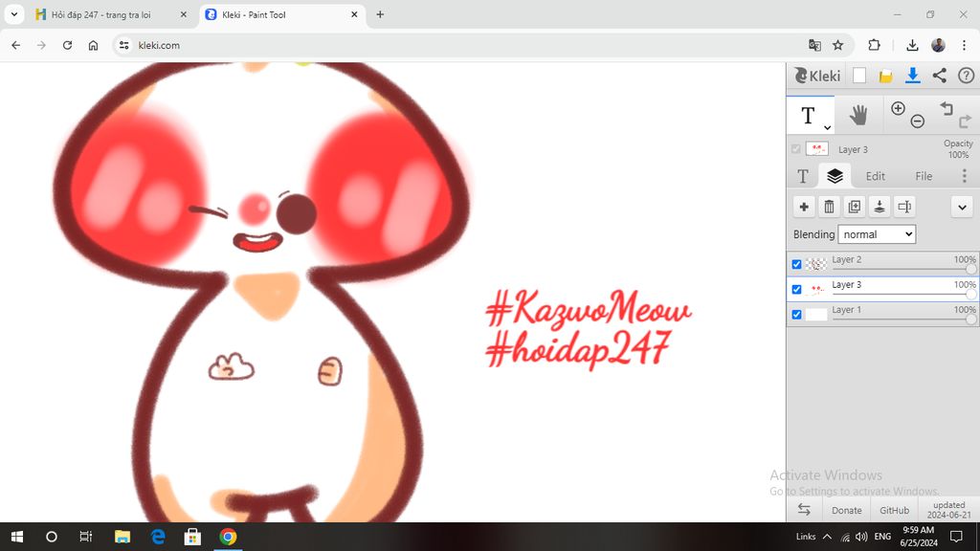Delete the selected layer
The image size is (980, 551).
pyautogui.click(x=829, y=207)
